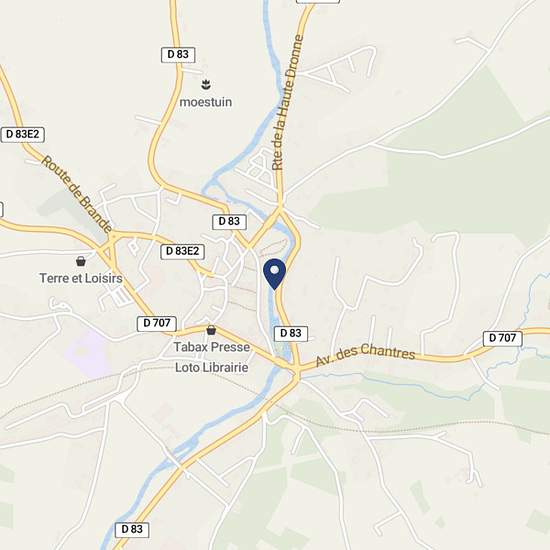Screen dimensions: 550x550
Task: Click the Av. des Chantres label
Action: coord(365,354)
